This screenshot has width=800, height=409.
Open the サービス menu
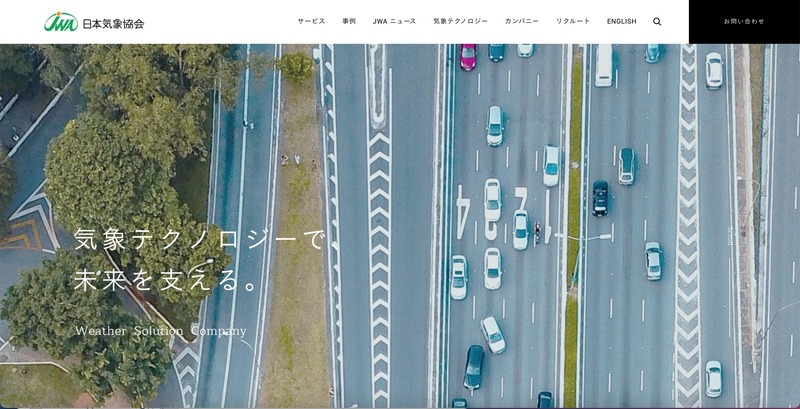coord(311,21)
